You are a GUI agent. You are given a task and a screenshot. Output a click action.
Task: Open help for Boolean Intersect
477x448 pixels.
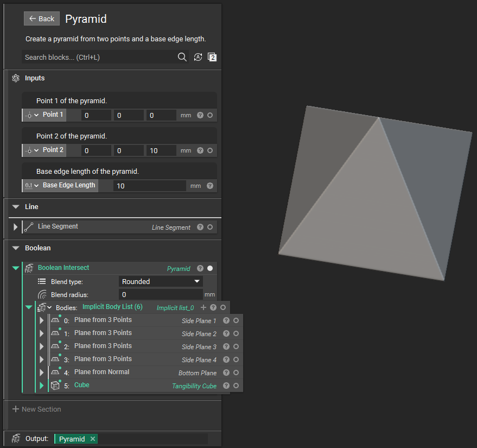200,268
